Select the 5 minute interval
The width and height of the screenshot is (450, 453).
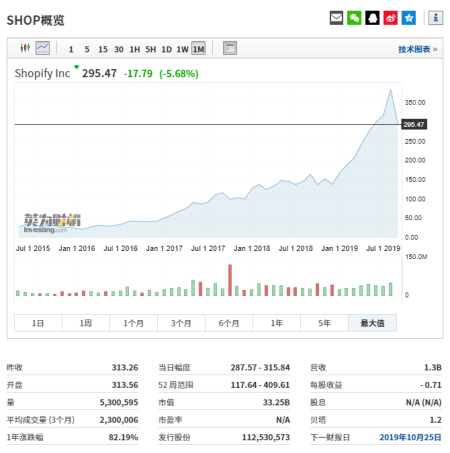(87, 49)
